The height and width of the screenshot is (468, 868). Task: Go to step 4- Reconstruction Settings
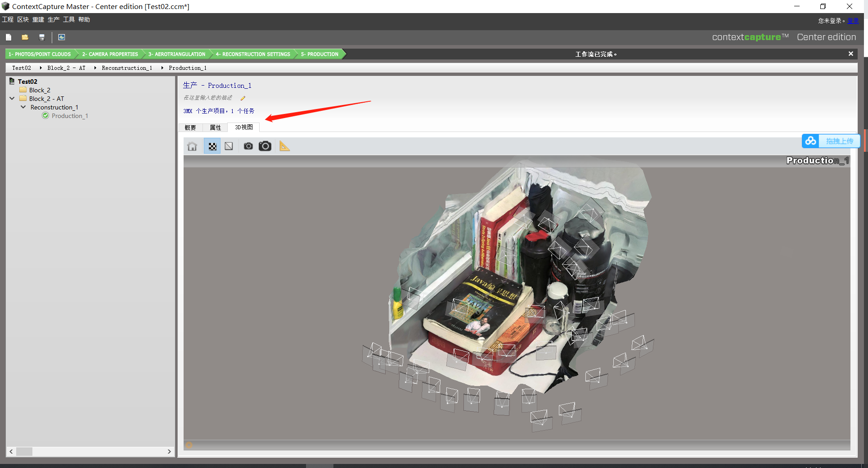point(253,54)
